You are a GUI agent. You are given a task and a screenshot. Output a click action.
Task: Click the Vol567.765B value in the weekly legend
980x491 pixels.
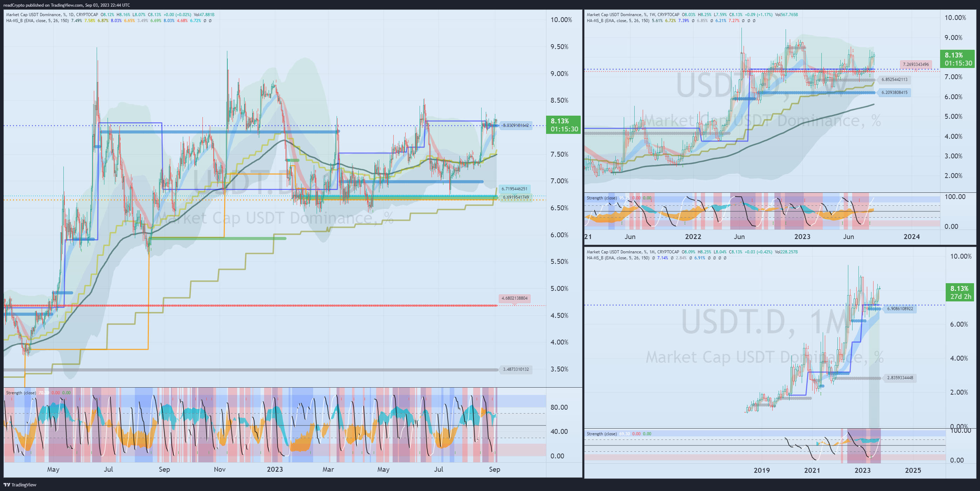pos(787,14)
